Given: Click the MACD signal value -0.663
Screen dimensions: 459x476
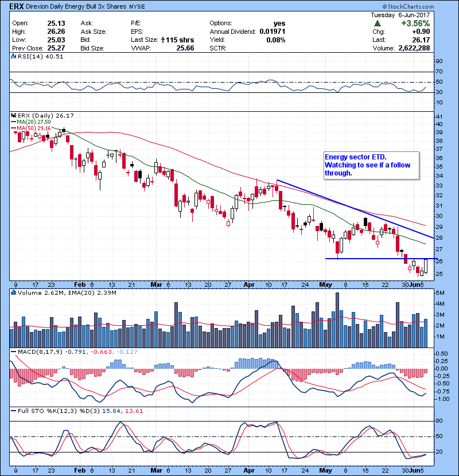Looking at the screenshot, I should point(101,352).
